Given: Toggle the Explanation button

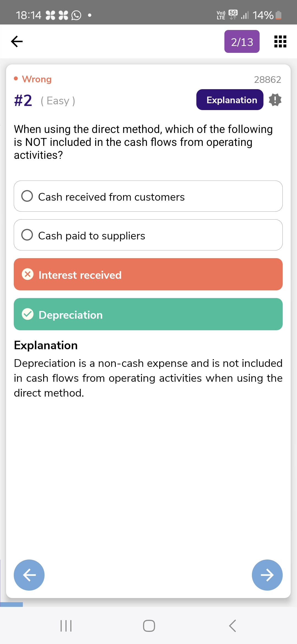Looking at the screenshot, I should [x=230, y=100].
